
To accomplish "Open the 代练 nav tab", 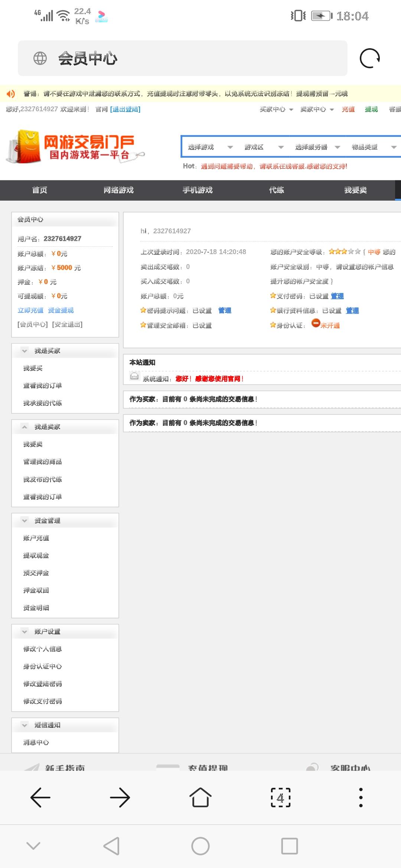I will point(277,190).
